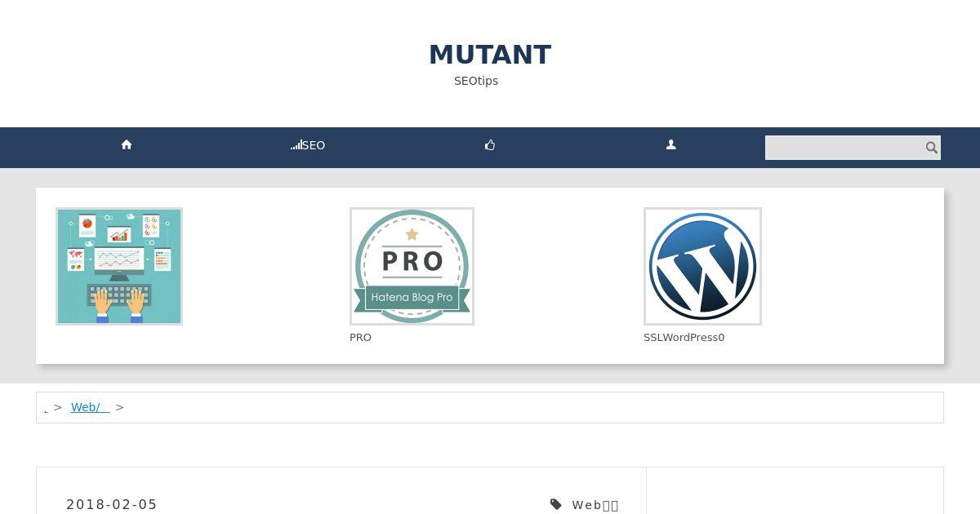The height and width of the screenshot is (514, 980).
Task: Select the thumbs-up icon in the navigation bar
Action: tap(490, 145)
